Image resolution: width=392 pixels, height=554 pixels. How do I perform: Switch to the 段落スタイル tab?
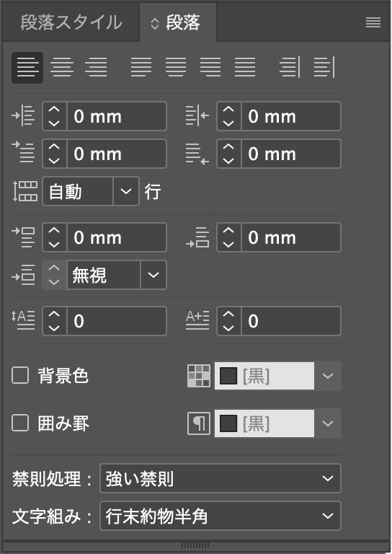pyautogui.click(x=71, y=22)
